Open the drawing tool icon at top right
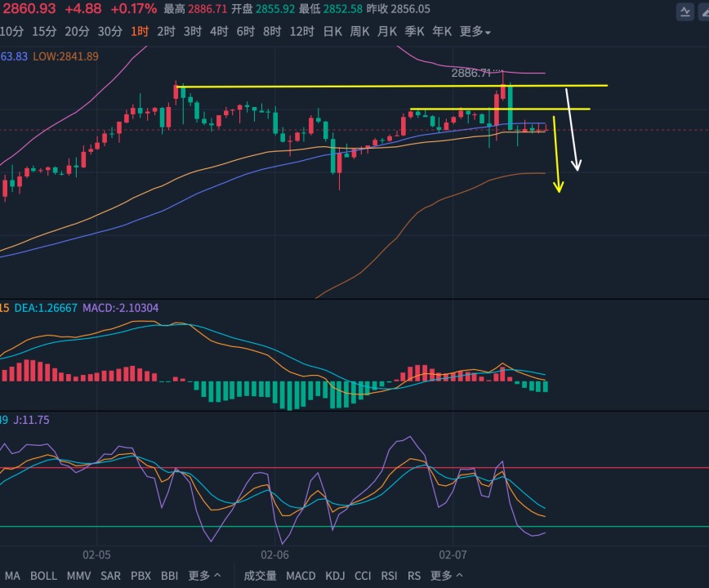The image size is (709, 588). [x=704, y=11]
